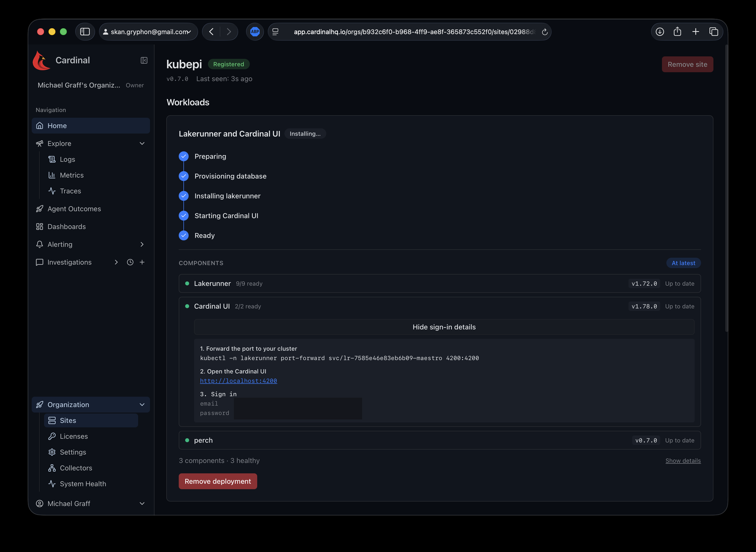Click the redacted sign-in credentials box
The image size is (756, 552).
(298, 408)
